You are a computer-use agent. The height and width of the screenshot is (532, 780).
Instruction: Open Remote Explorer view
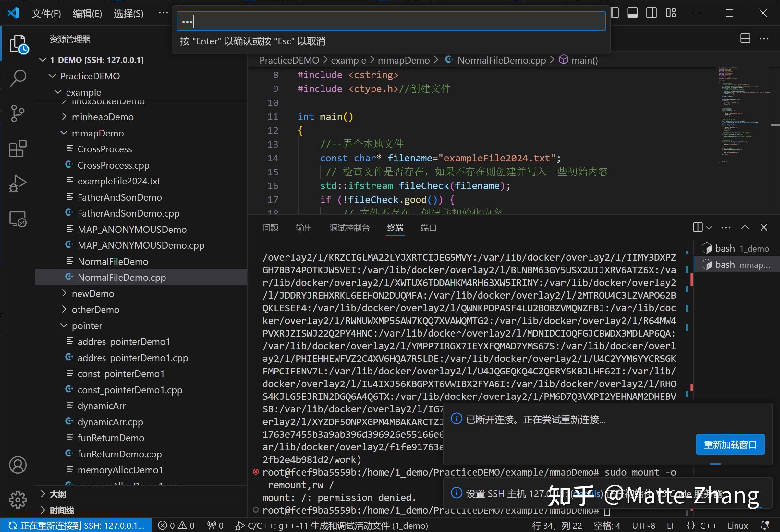coord(18,219)
